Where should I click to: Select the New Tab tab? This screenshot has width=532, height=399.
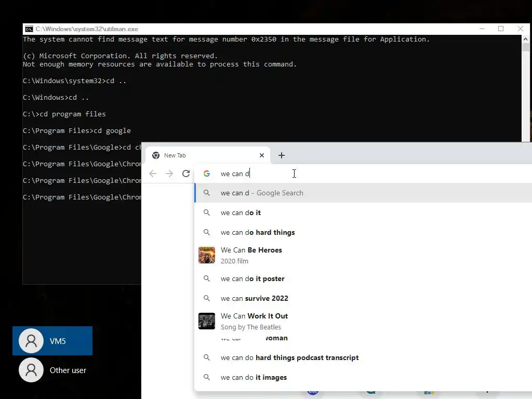pyautogui.click(x=208, y=155)
